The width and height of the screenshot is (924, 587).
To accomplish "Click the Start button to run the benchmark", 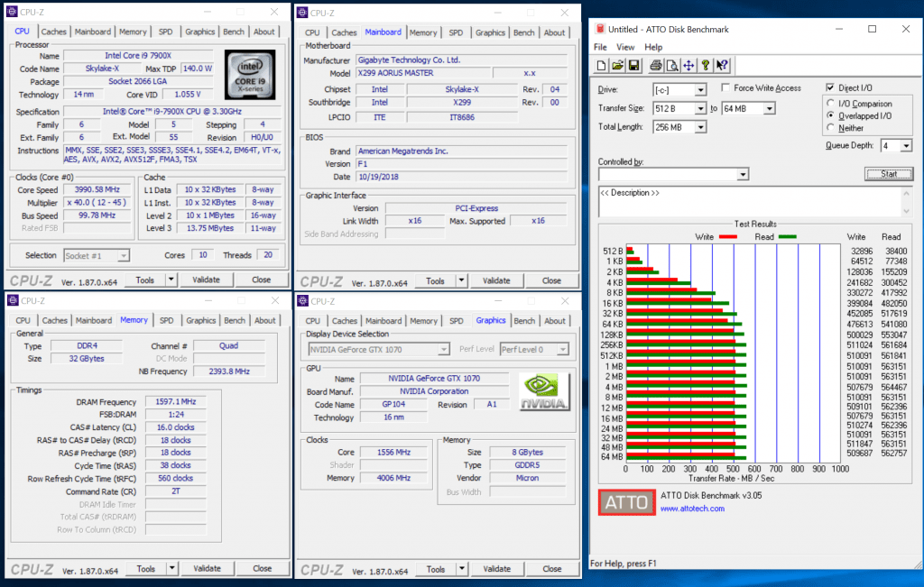I will pos(888,173).
